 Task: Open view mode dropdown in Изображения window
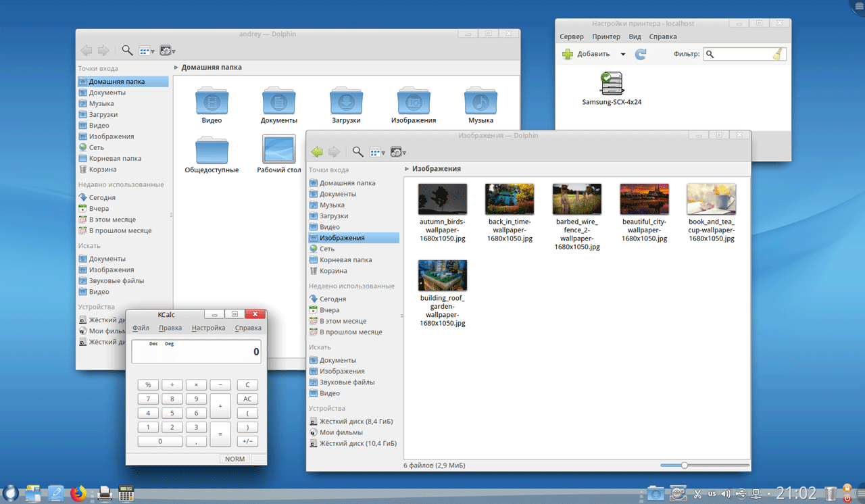click(378, 153)
